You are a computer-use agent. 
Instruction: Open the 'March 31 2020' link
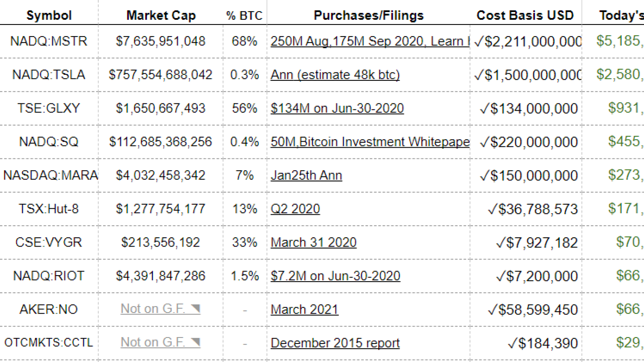[314, 242]
